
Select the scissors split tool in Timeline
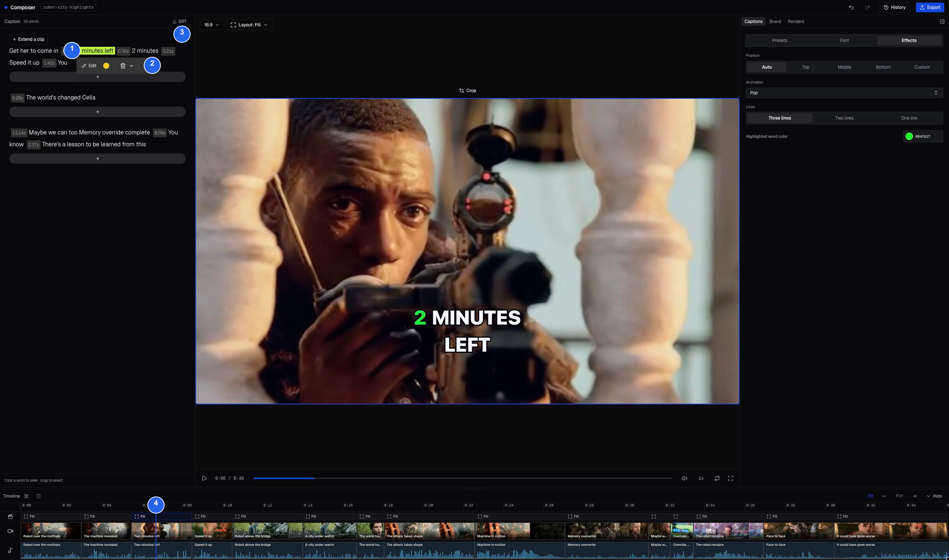coord(26,496)
